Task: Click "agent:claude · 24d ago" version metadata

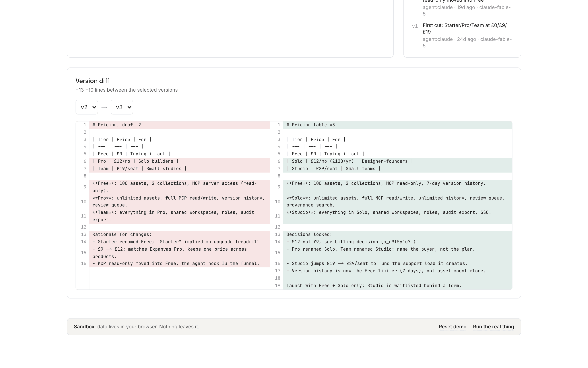Action: (467, 42)
